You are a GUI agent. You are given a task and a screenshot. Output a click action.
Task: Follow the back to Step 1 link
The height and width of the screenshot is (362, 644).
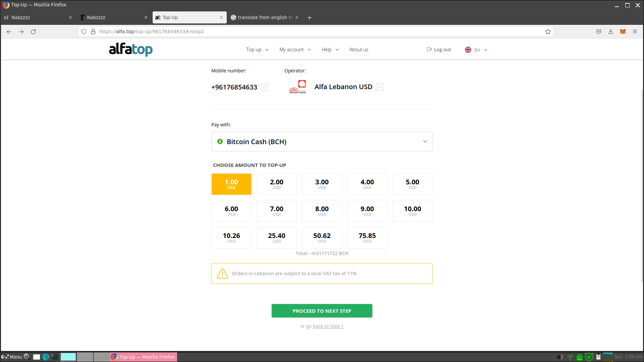pyautogui.click(x=328, y=326)
